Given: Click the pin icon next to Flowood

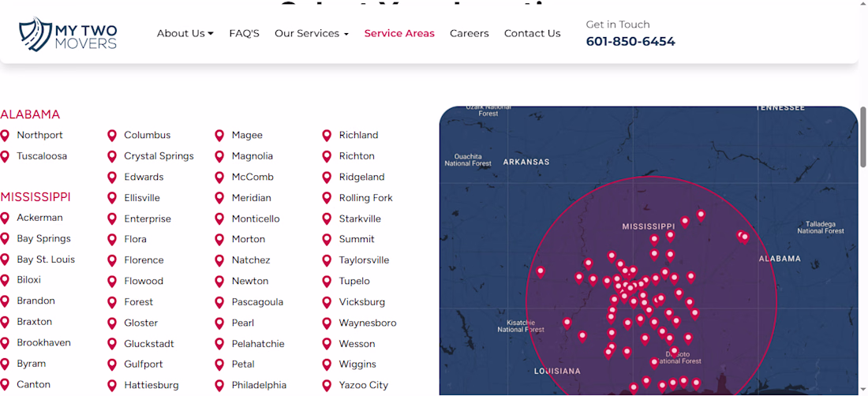Looking at the screenshot, I should click(112, 282).
